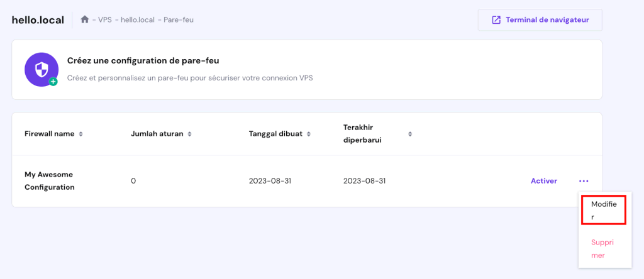Select the My Awesome Configuration row name
644x279 pixels.
click(x=50, y=181)
